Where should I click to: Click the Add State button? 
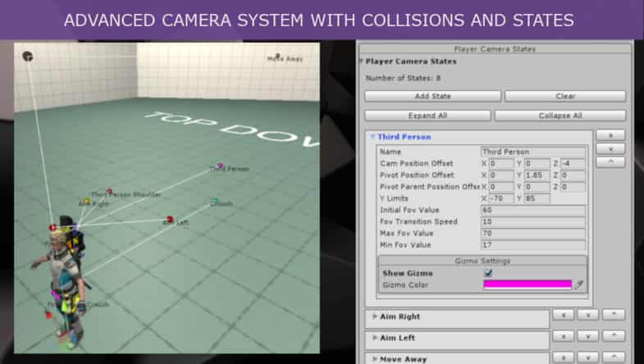432,96
